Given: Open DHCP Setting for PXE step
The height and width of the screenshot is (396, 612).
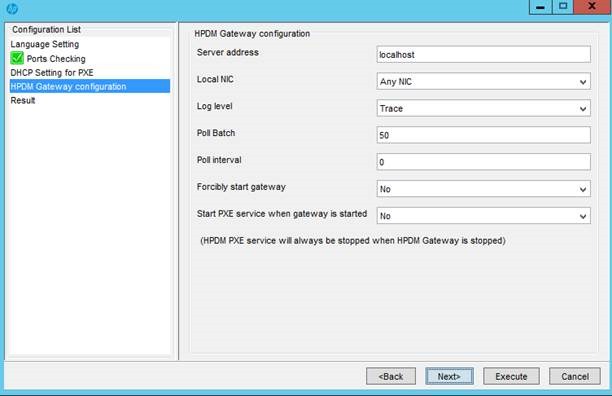Looking at the screenshot, I should click(52, 73).
